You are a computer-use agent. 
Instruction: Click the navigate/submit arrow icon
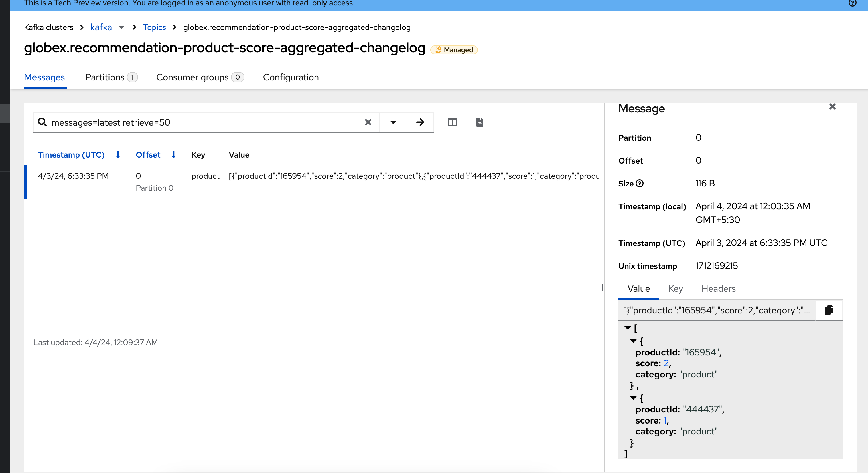[420, 122]
